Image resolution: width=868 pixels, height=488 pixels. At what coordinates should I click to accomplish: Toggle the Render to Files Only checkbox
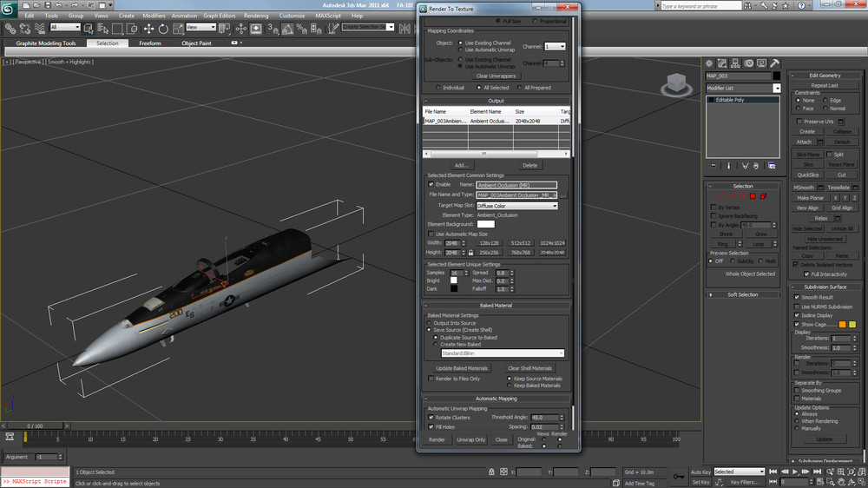431,379
